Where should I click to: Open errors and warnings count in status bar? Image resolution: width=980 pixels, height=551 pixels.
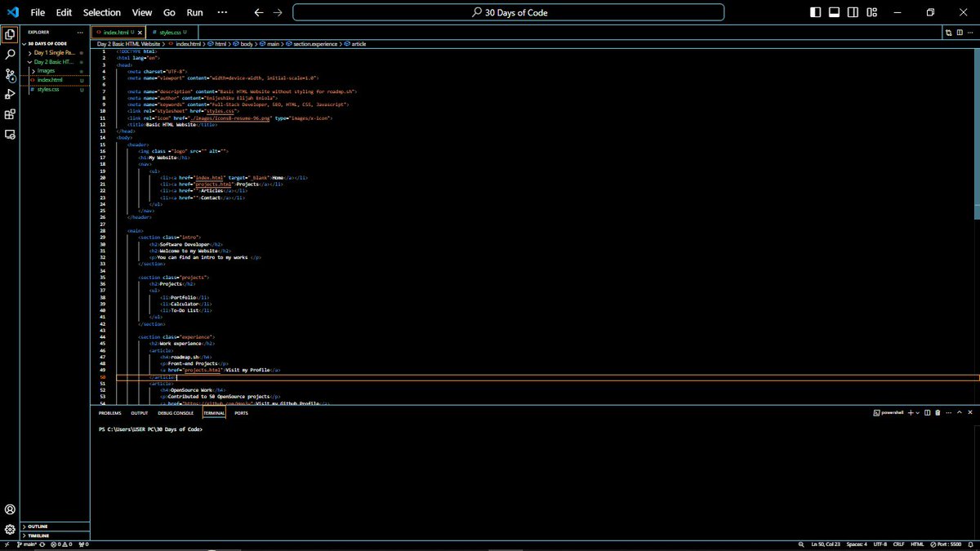[x=62, y=544]
